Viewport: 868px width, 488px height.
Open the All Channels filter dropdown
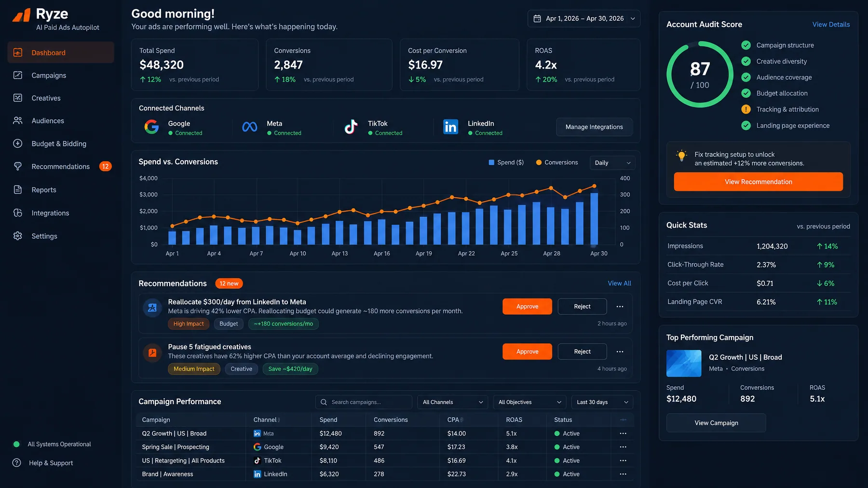[x=453, y=402]
